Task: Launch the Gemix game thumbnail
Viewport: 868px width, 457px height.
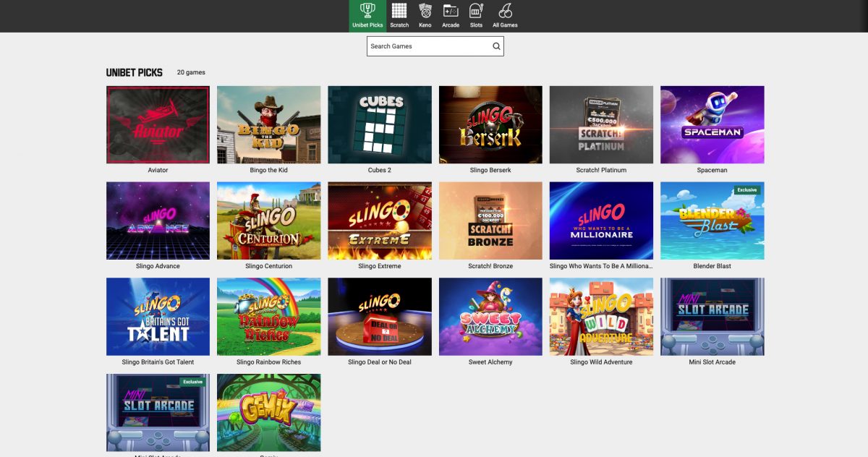Action: point(268,413)
